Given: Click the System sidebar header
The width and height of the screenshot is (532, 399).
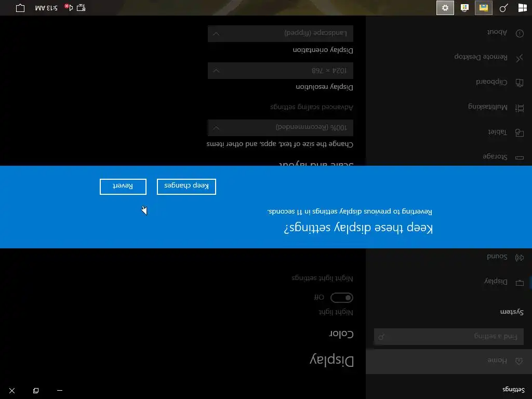Looking at the screenshot, I should tap(512, 312).
